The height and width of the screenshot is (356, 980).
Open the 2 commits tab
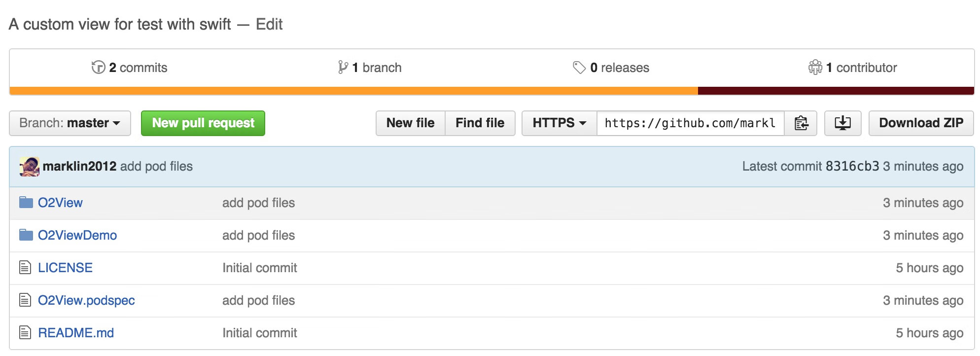(x=130, y=68)
